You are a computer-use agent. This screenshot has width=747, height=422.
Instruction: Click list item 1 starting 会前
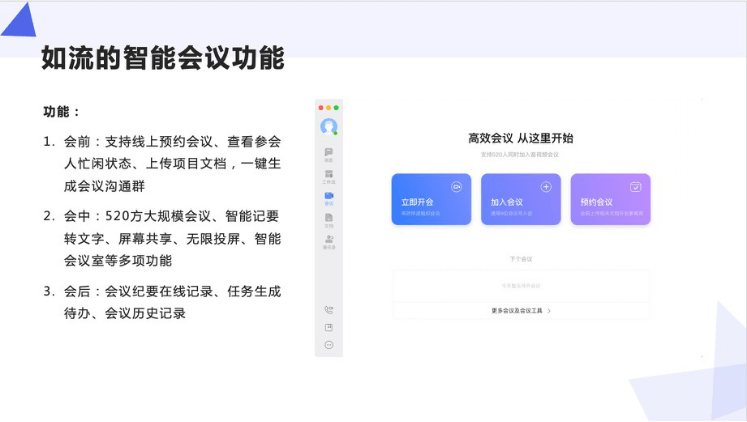(x=162, y=164)
